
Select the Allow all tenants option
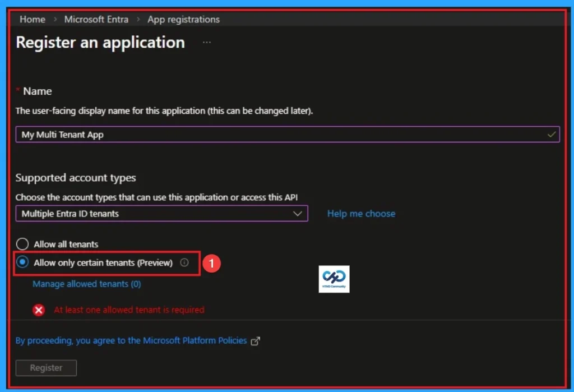[22, 244]
